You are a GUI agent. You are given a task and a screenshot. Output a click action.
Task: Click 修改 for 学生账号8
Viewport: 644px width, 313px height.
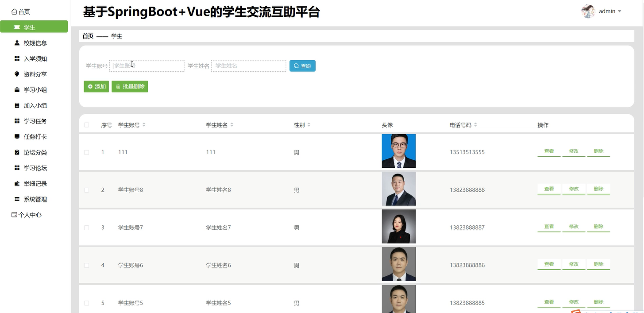pyautogui.click(x=574, y=189)
